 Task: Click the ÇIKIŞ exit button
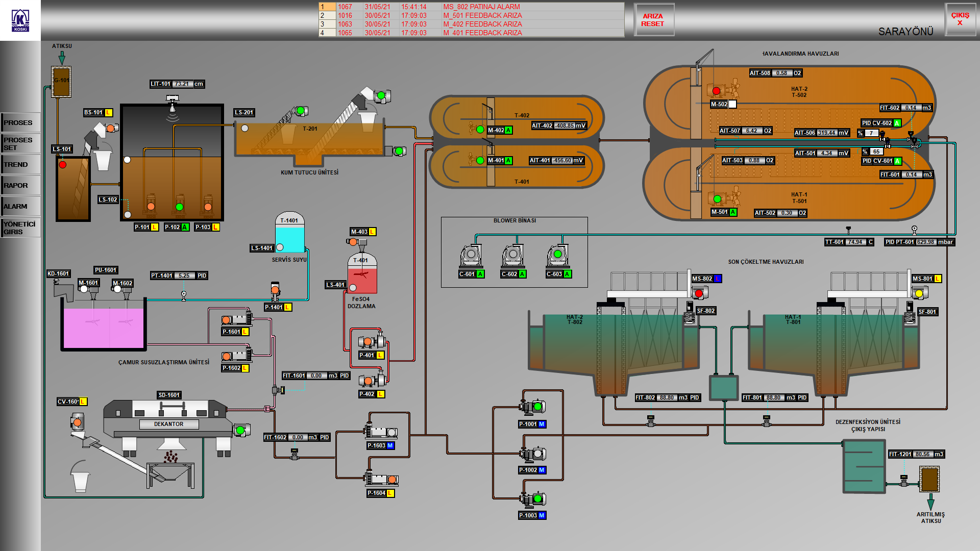tap(960, 19)
